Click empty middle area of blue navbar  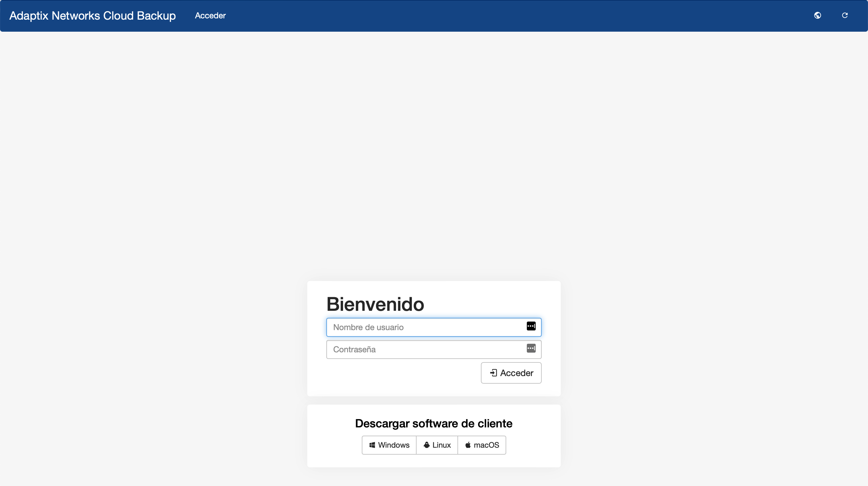505,16
